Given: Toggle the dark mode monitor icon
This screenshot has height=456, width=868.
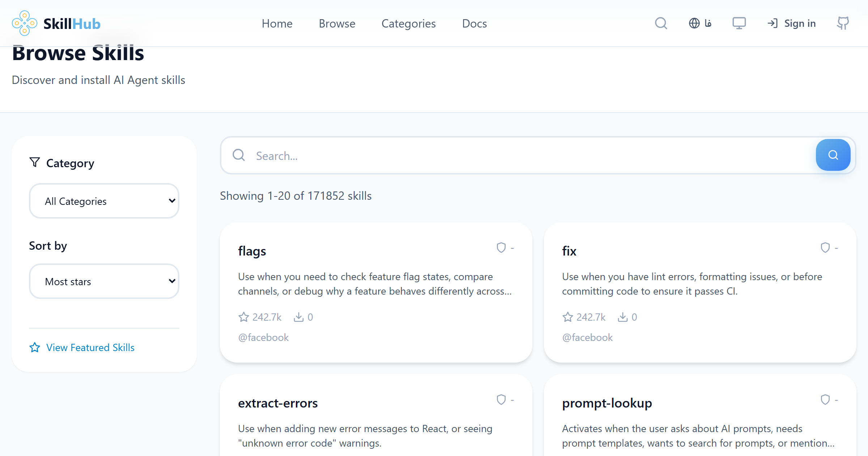Looking at the screenshot, I should pos(739,23).
